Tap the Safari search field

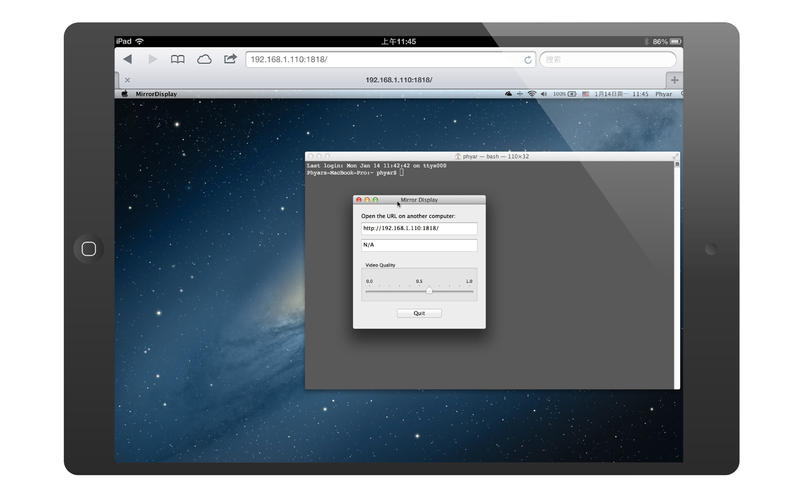(x=607, y=59)
